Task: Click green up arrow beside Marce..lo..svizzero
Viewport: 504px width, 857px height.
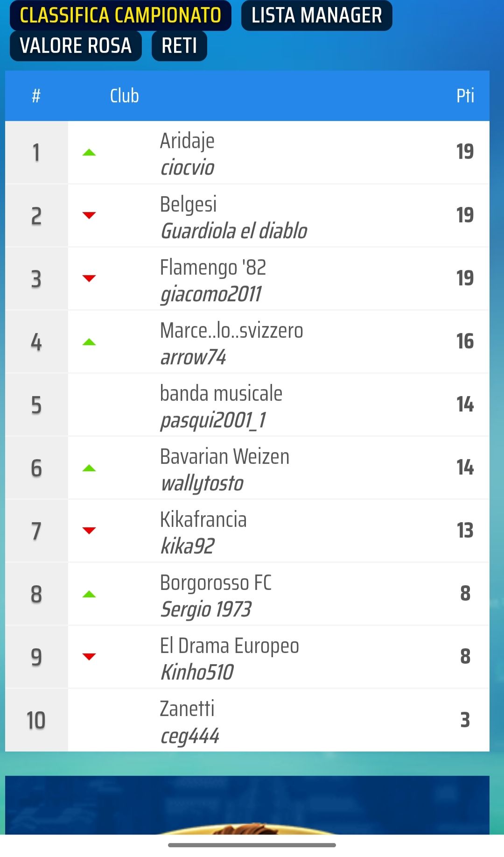Action: point(89,342)
